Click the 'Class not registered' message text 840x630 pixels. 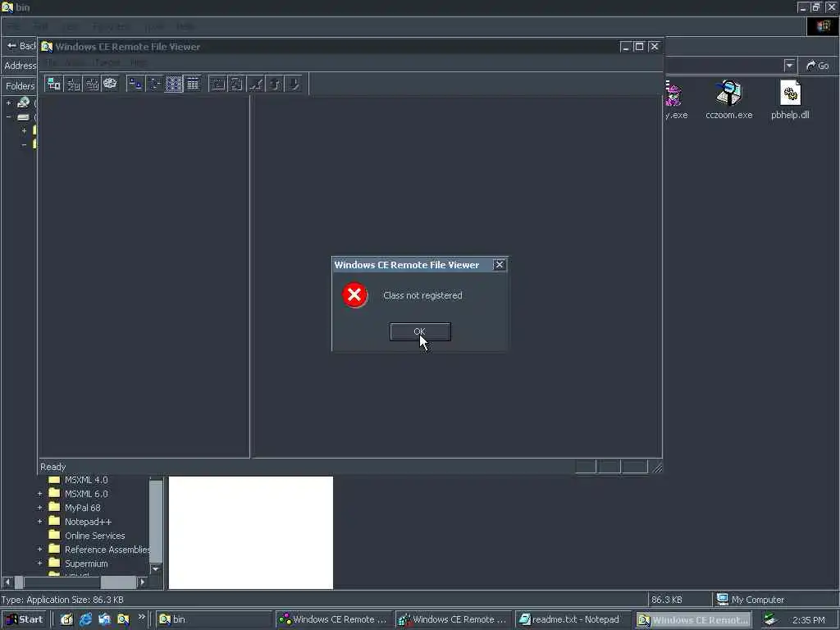point(422,295)
